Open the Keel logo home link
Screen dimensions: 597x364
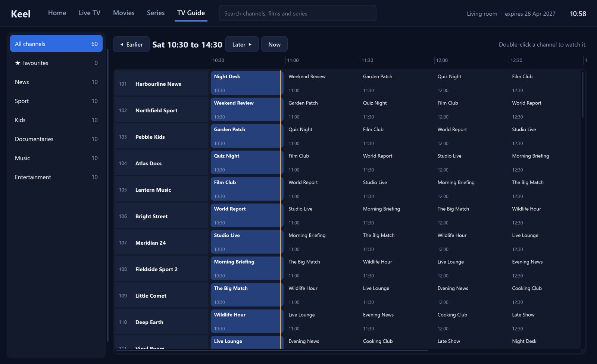point(21,14)
